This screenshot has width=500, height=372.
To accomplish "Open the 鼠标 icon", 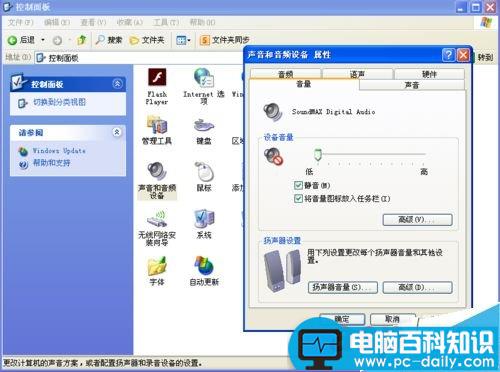I will click(204, 171).
